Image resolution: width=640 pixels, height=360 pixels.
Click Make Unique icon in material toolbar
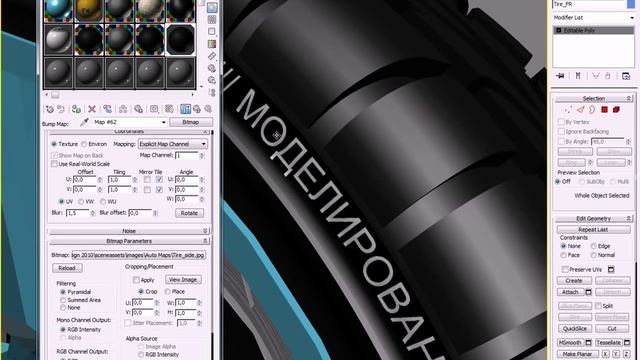[x=123, y=109]
